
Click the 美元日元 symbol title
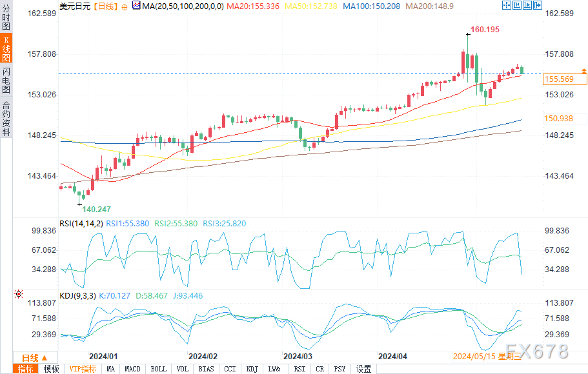(x=75, y=6)
